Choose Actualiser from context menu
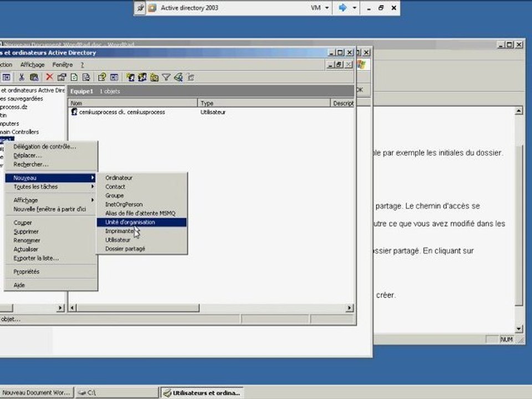 pyautogui.click(x=51, y=249)
